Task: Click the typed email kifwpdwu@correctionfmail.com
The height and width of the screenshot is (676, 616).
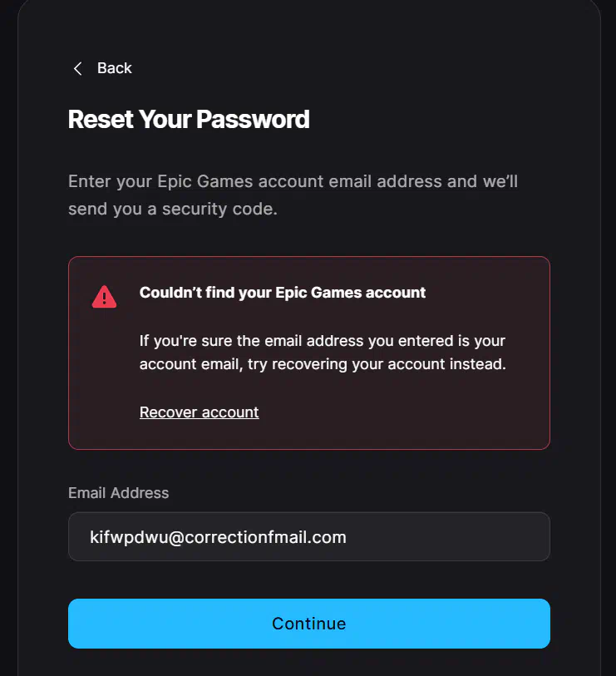Action: (x=218, y=537)
